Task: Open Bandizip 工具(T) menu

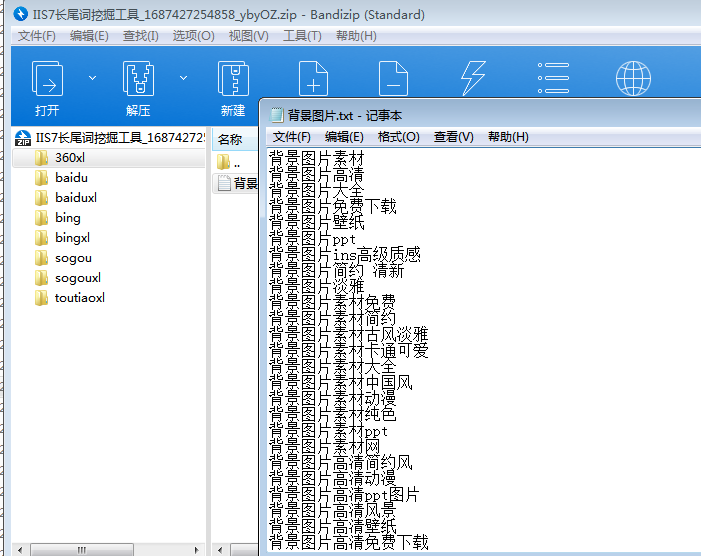Action: click(302, 36)
